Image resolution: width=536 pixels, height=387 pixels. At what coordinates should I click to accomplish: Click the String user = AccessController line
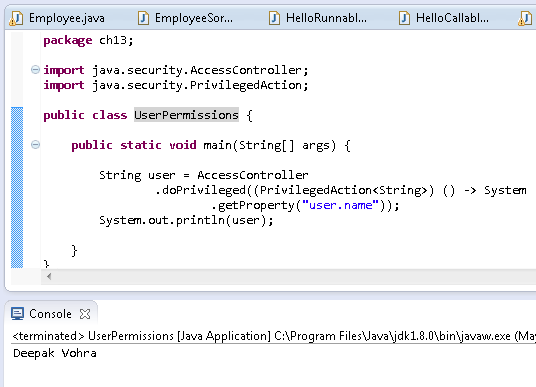pyautogui.click(x=204, y=175)
